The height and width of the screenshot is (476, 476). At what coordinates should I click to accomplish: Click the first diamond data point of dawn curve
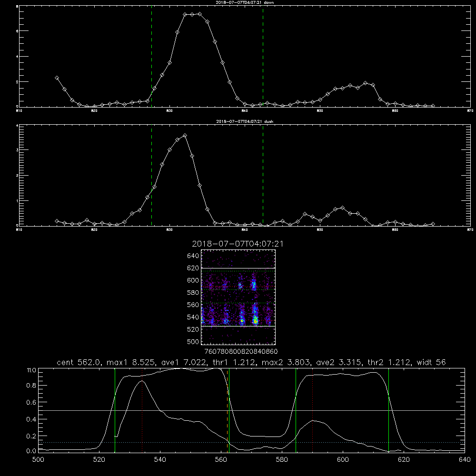(x=57, y=78)
